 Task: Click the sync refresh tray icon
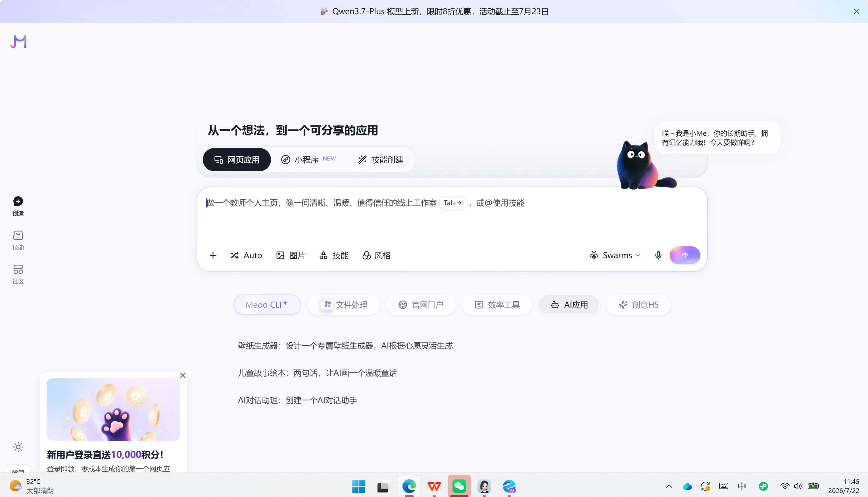click(x=705, y=486)
